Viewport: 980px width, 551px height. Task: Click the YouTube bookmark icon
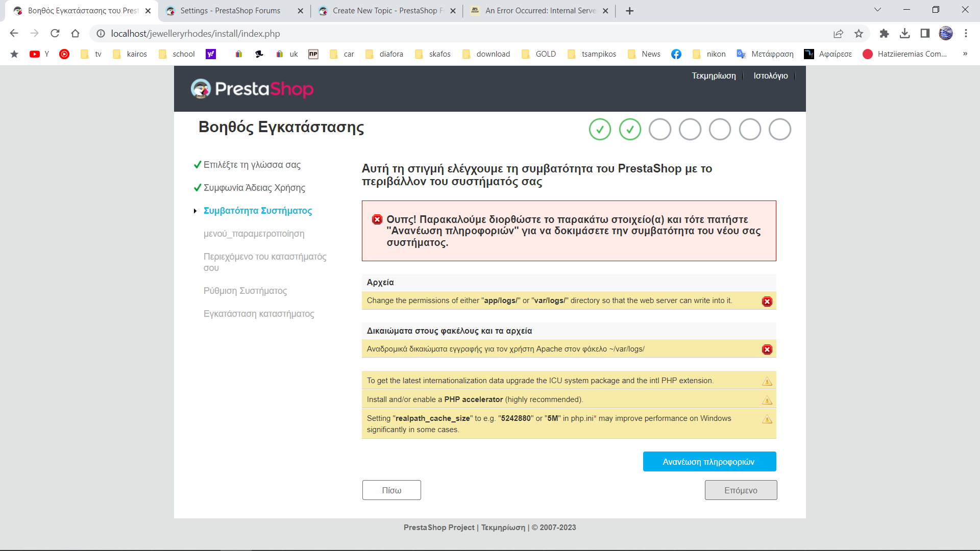[x=35, y=54]
